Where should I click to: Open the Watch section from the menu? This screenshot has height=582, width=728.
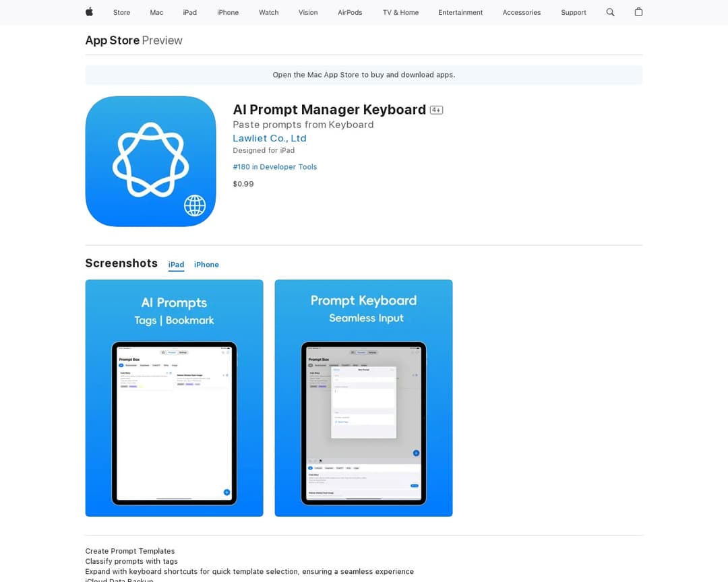click(x=268, y=12)
